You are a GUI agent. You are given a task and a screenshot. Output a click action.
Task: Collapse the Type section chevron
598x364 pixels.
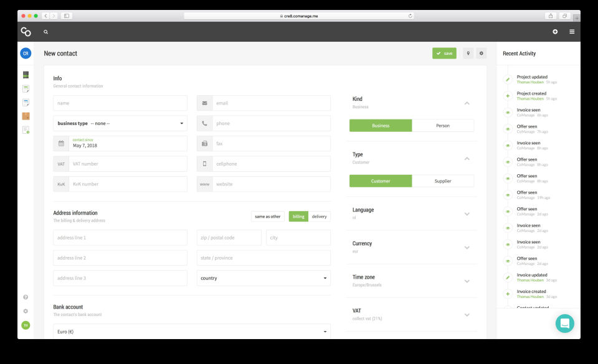tap(467, 159)
